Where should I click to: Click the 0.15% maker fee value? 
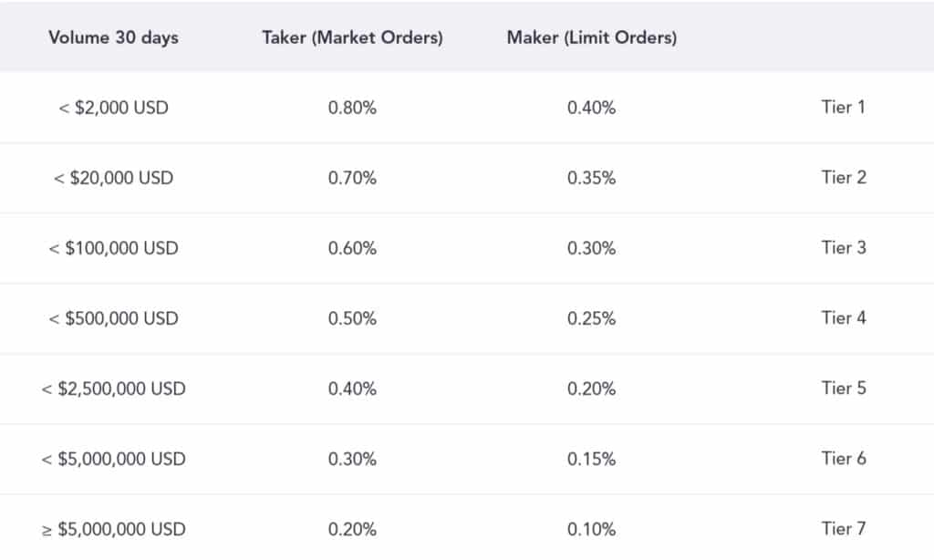(591, 459)
